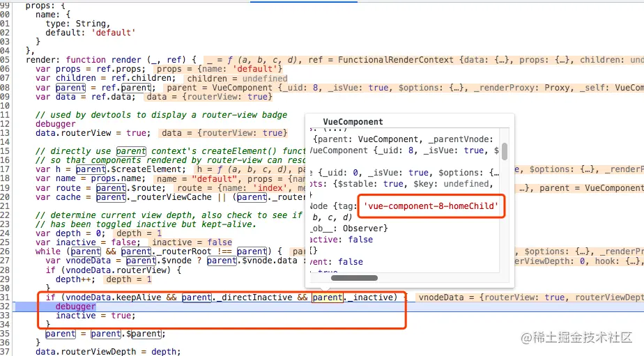Click the horizontal scrollbar in VueComponent popup
Image resolution: width=644 pixels, height=356 pixels.
pos(354,278)
